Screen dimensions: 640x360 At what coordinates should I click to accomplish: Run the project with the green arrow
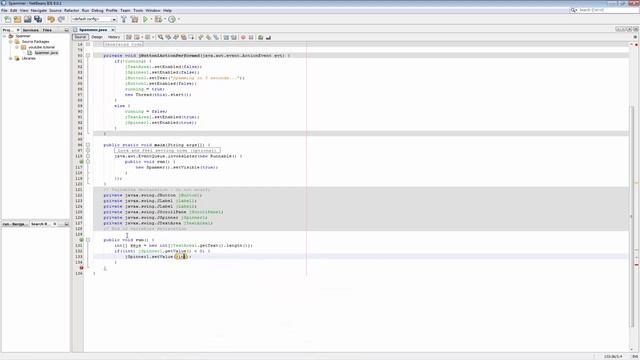point(145,19)
